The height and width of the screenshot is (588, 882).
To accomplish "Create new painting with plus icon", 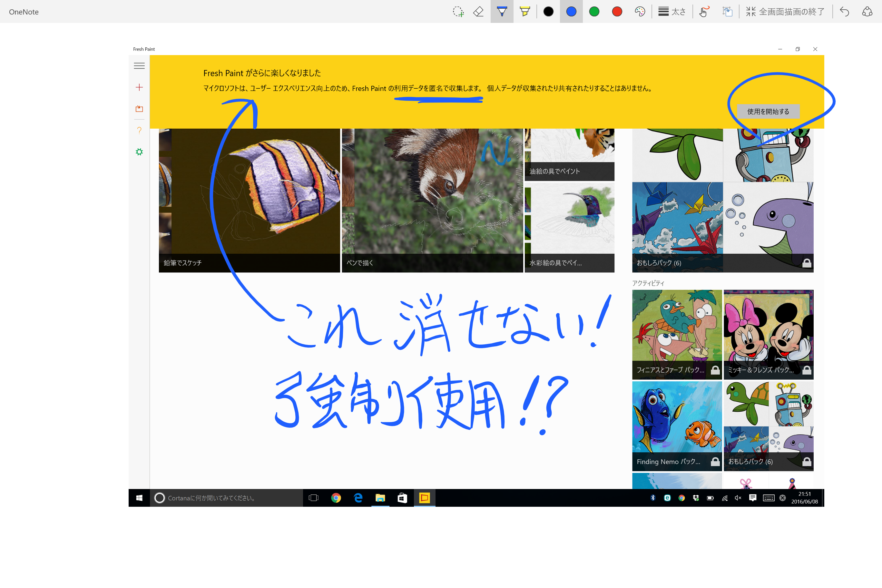I will pyautogui.click(x=139, y=87).
